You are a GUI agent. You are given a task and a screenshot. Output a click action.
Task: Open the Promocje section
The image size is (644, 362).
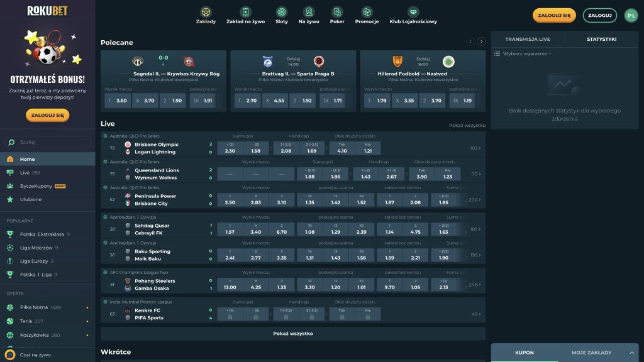(x=367, y=16)
